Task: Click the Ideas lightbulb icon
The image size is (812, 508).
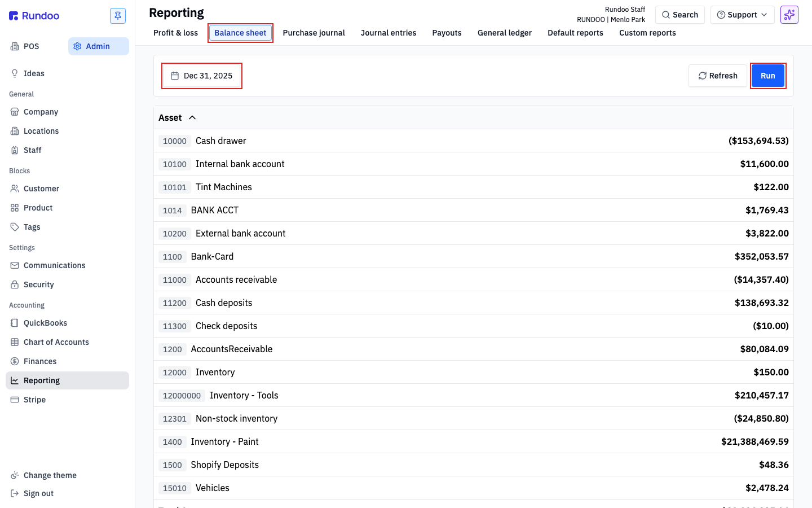Action: tap(15, 73)
